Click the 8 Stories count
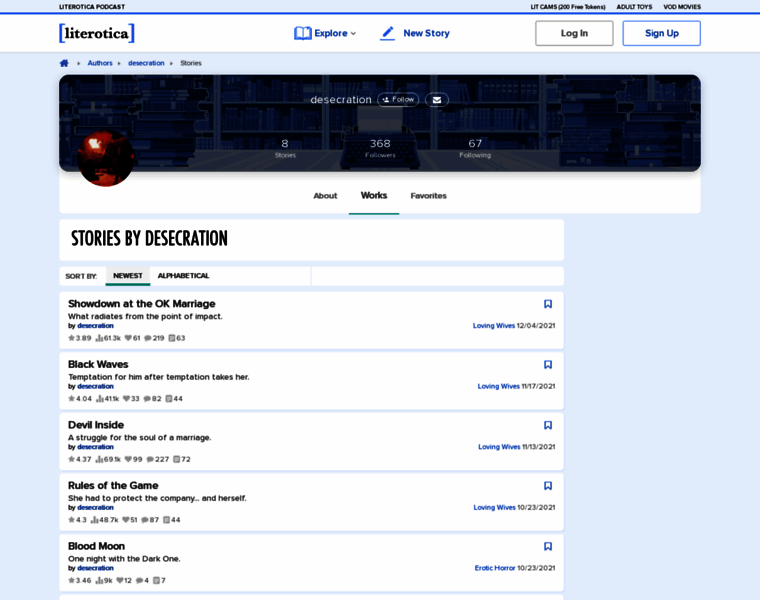 pos(285,148)
